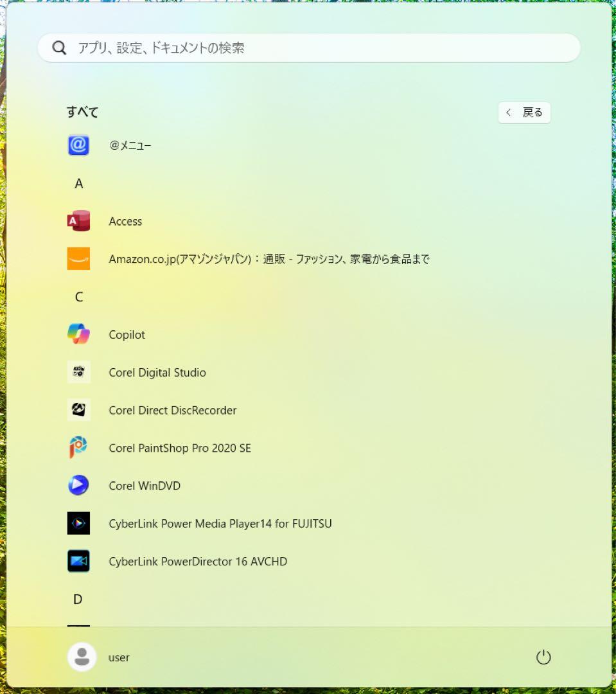
Task: Click the magnifying glass search icon
Action: [x=59, y=47]
